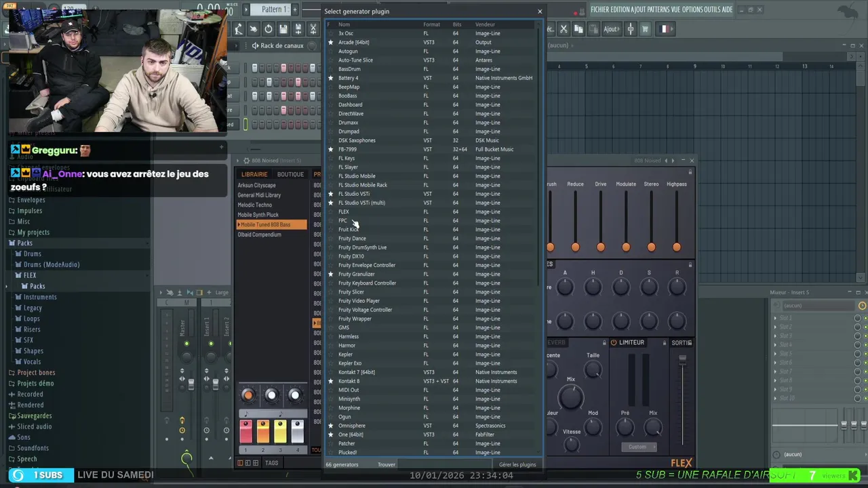Screen dimensions: 868x488
Task: Open the Slot 10 arrow menu
Action: tap(776, 398)
